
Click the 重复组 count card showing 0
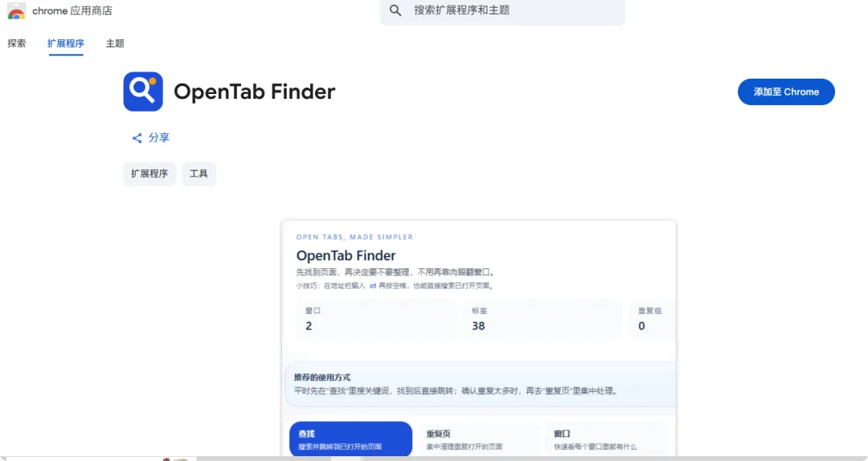(653, 319)
